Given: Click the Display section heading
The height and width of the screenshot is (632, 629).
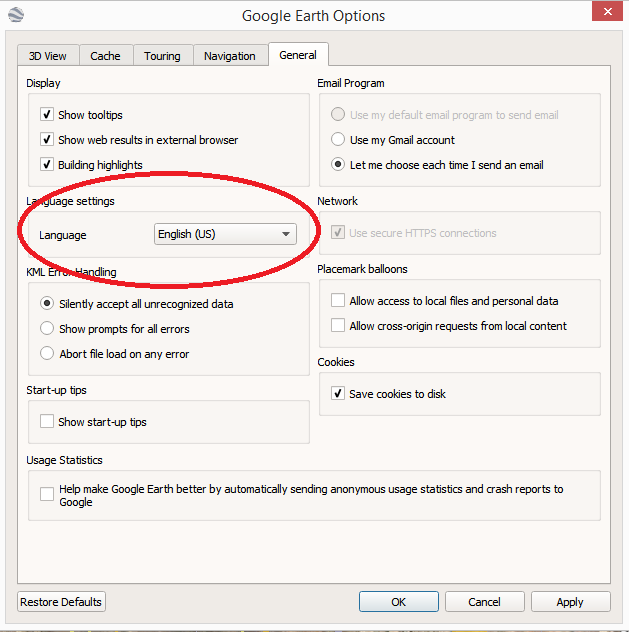Looking at the screenshot, I should pyautogui.click(x=43, y=83).
